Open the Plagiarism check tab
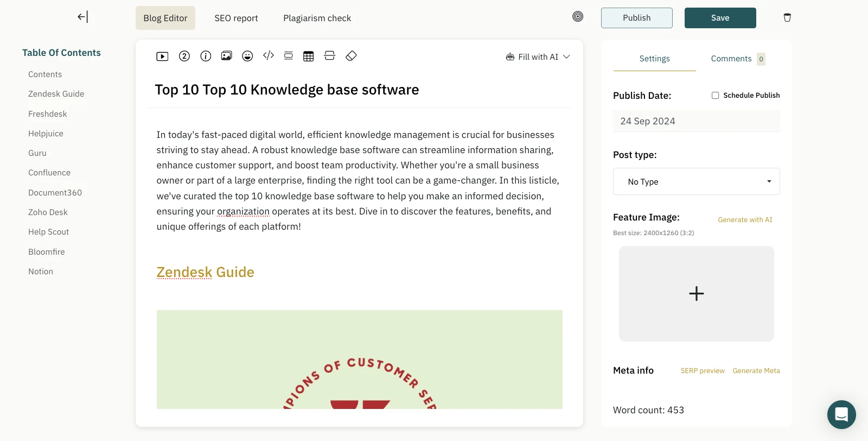868x441 pixels. point(317,18)
